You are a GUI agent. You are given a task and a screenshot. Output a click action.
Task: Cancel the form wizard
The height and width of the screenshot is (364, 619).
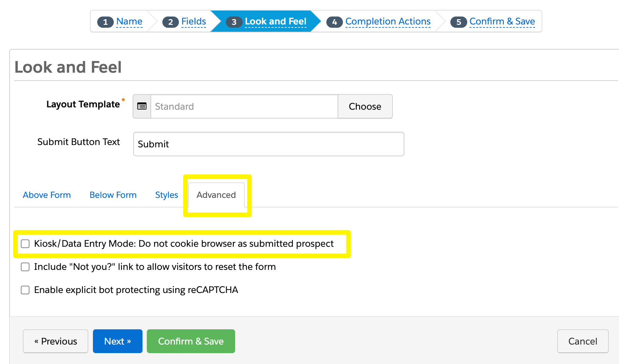coord(583,341)
